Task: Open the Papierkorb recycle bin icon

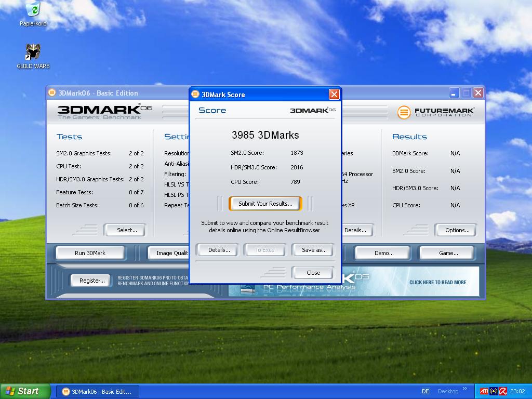Action: click(33, 13)
